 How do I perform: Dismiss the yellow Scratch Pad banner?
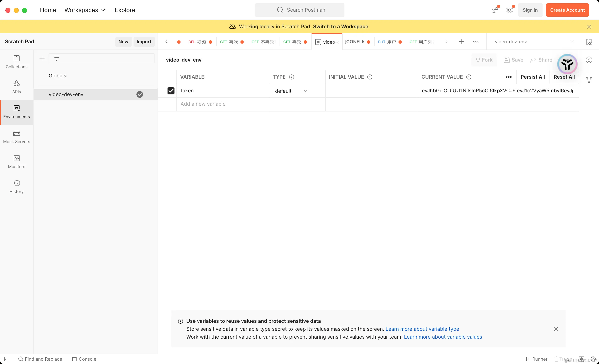coord(589,26)
